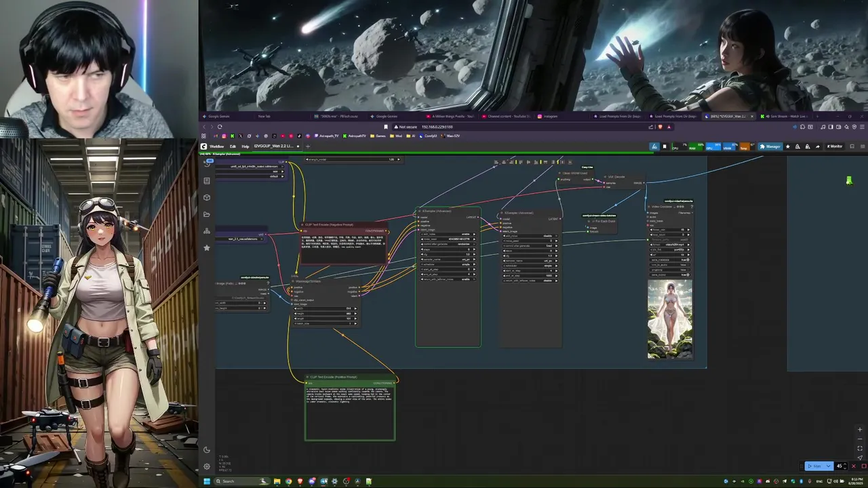Screen dimensions: 868x488
Task: Click the star icon beside Manager
Action: [x=787, y=146]
